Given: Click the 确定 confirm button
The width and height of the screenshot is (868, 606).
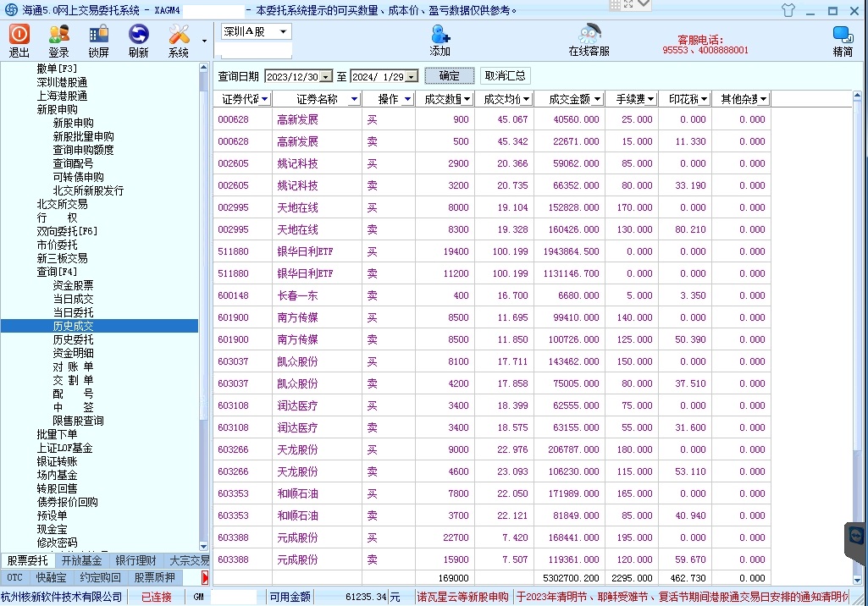Looking at the screenshot, I should click(x=450, y=76).
